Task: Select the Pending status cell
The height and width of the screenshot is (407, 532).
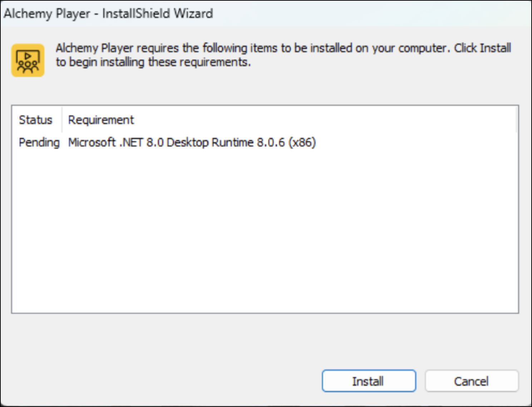Action: (39, 142)
